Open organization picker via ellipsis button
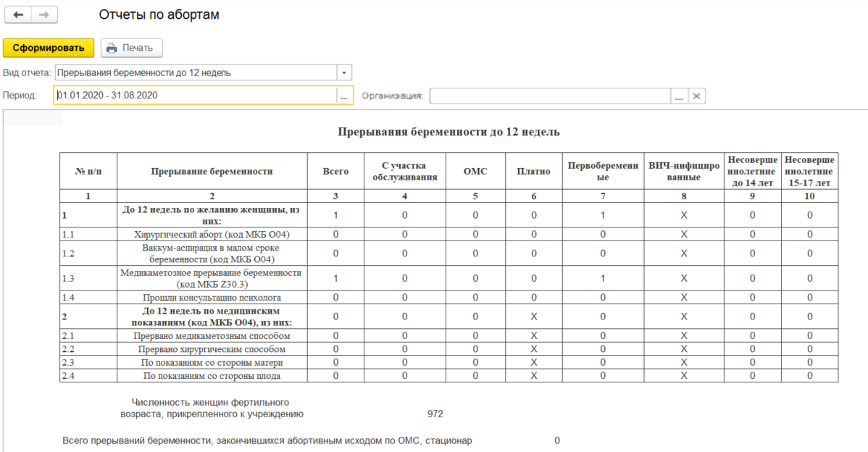The width and height of the screenshot is (868, 452). point(678,96)
